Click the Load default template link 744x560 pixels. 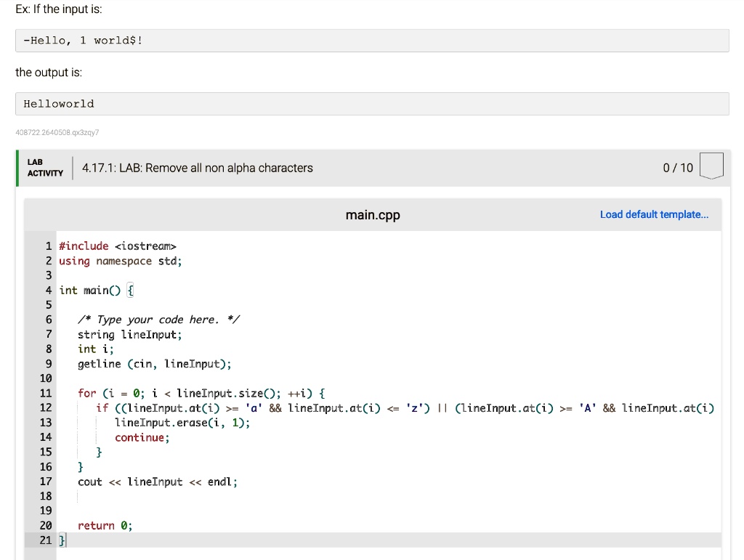click(654, 215)
